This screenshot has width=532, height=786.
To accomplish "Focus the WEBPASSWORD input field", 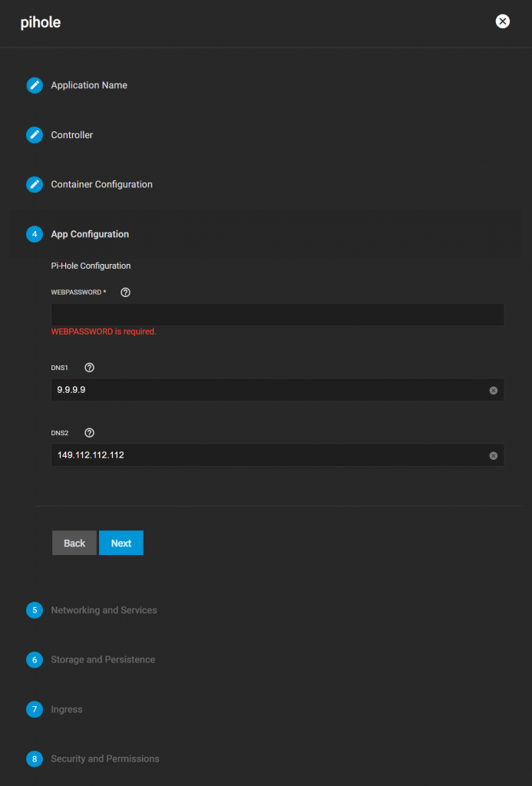I will [277, 314].
